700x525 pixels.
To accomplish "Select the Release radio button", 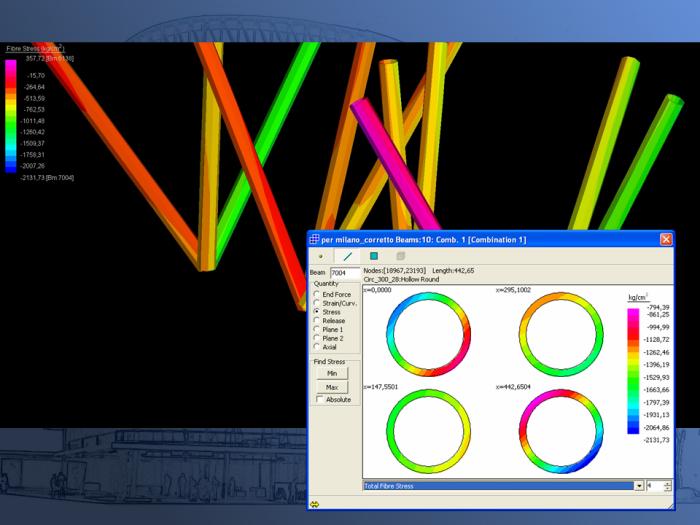I will 317,321.
